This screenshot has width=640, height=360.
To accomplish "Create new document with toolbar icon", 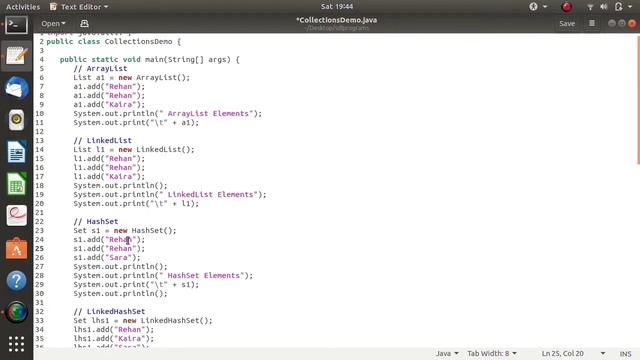I will tap(84, 24).
